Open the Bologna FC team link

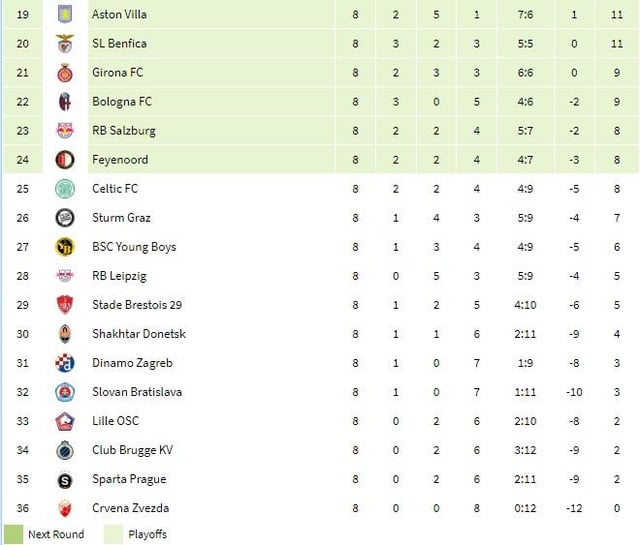(122, 102)
